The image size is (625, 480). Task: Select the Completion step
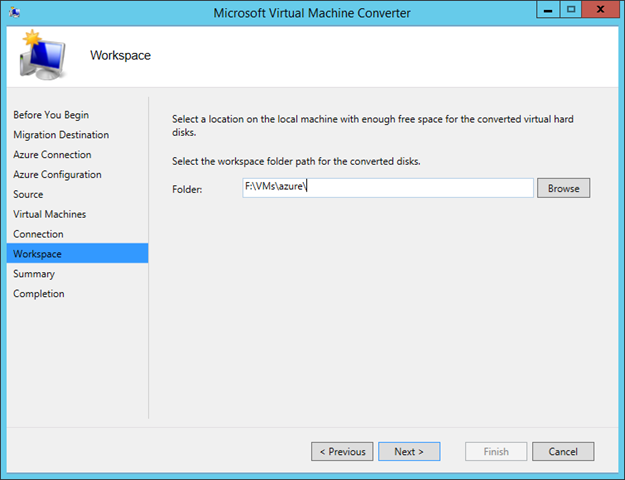point(39,294)
